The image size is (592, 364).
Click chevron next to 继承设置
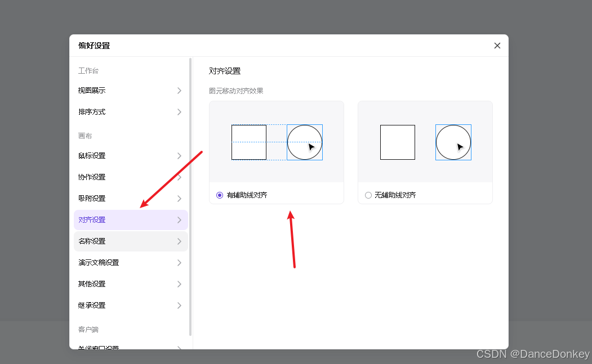click(179, 305)
